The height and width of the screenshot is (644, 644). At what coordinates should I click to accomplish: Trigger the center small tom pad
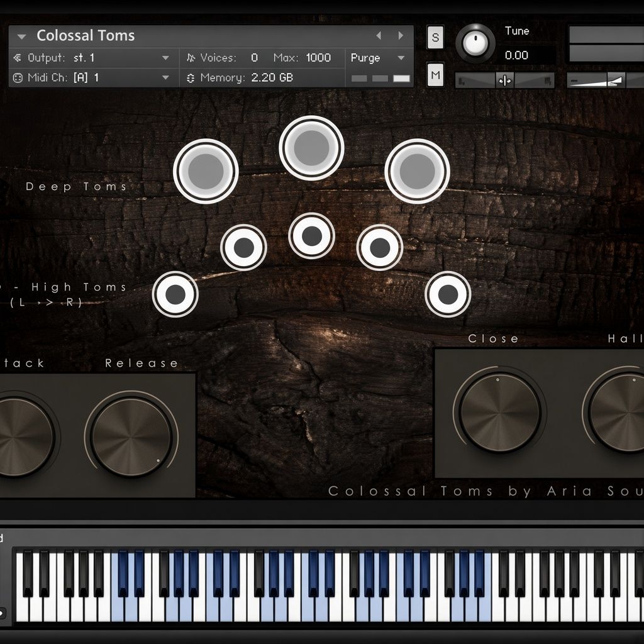(312, 236)
